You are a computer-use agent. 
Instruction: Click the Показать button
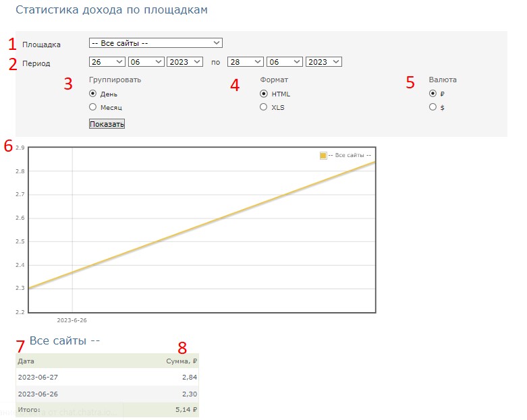click(107, 124)
